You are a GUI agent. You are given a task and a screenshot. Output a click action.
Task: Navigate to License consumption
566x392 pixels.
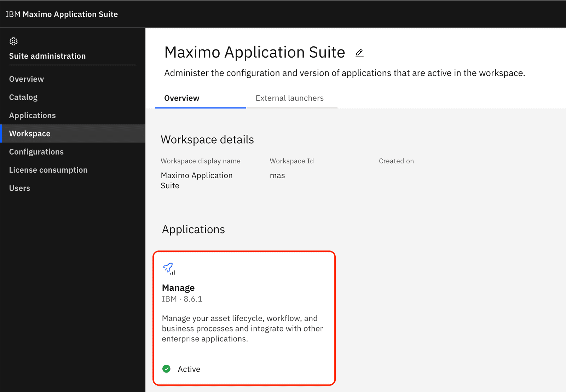(48, 170)
